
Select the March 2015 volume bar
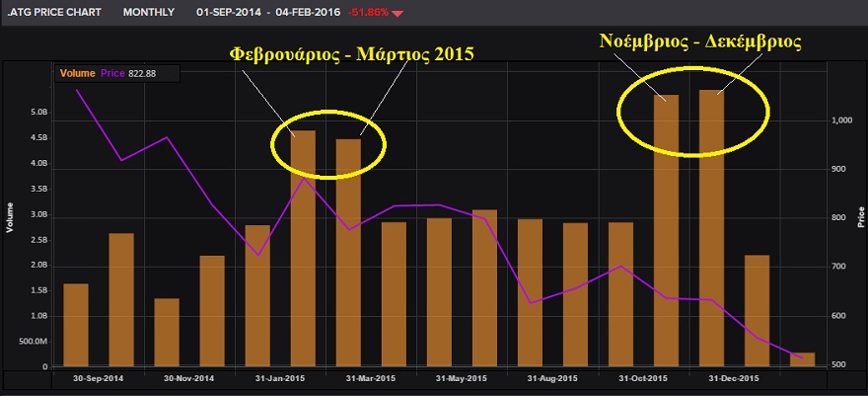pos(348,252)
